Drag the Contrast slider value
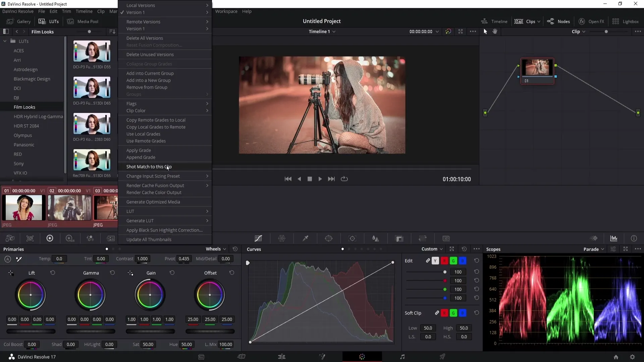The height and width of the screenshot is (362, 644). [143, 258]
